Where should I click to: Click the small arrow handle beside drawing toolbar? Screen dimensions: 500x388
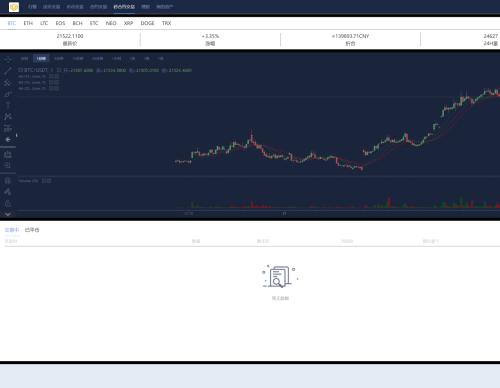pos(16,135)
